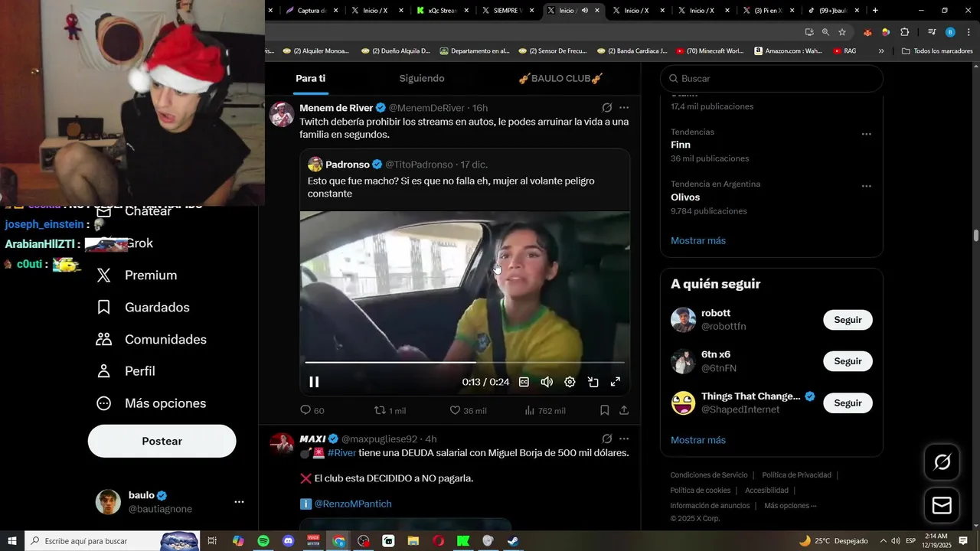Viewport: 980px width, 551px height.
Task: Switch to the Para ti tab
Action: pyautogui.click(x=311, y=78)
